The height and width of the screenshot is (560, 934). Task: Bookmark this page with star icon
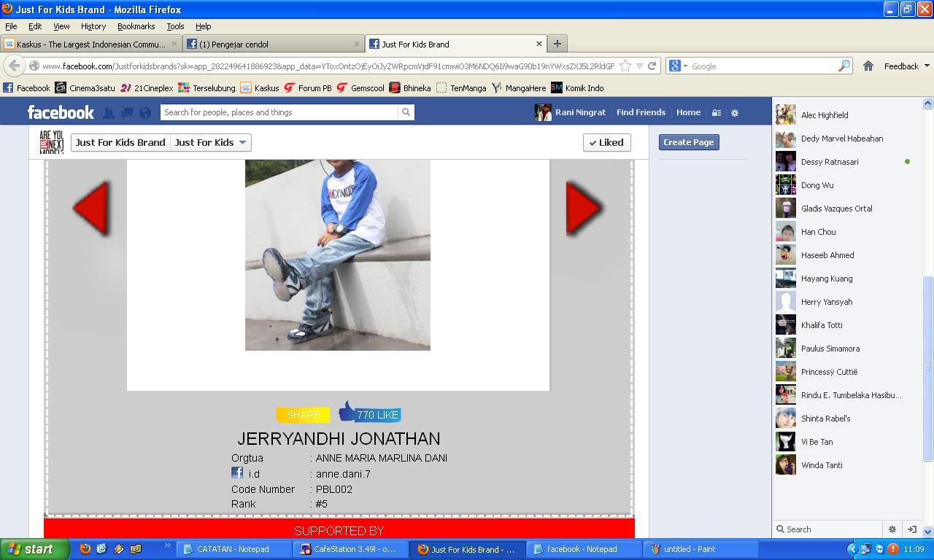pyautogui.click(x=625, y=66)
